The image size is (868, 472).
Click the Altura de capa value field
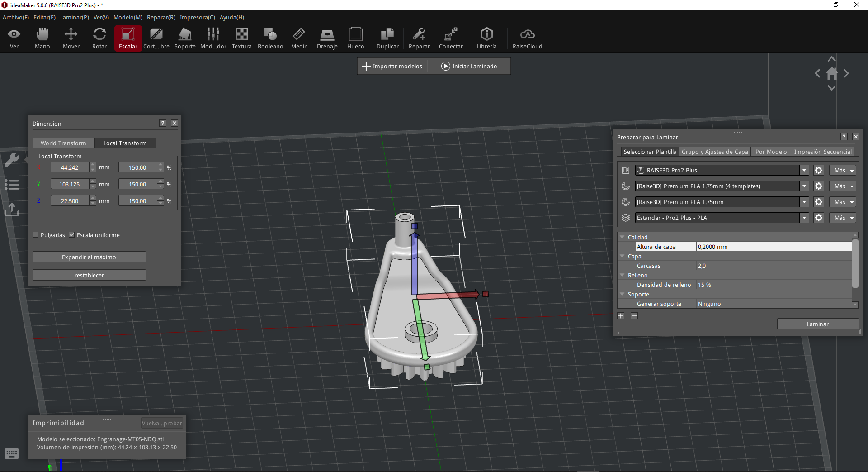[774, 247]
